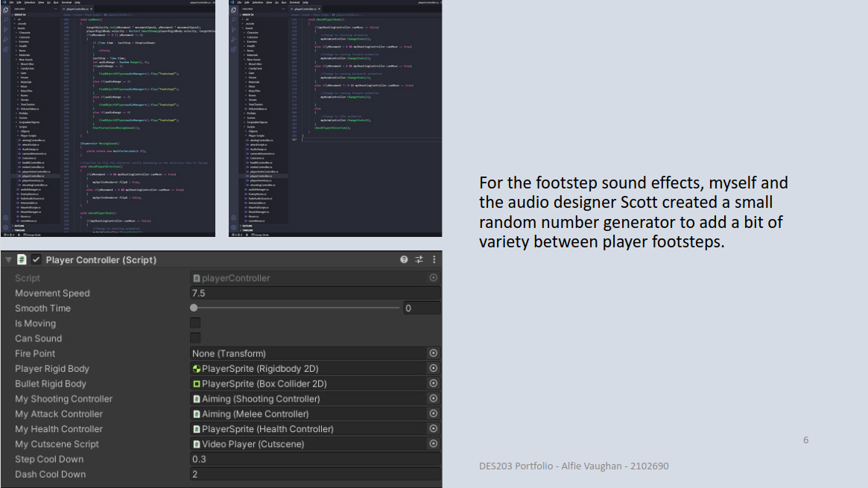Open object picker for Bullet Rigid Body

coord(434,383)
